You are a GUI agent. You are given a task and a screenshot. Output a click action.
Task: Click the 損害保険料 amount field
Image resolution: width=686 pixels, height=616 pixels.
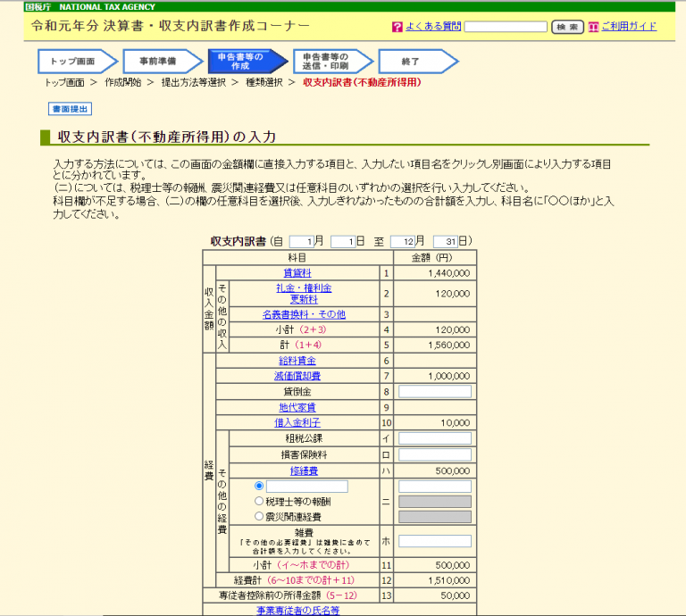[434, 454]
